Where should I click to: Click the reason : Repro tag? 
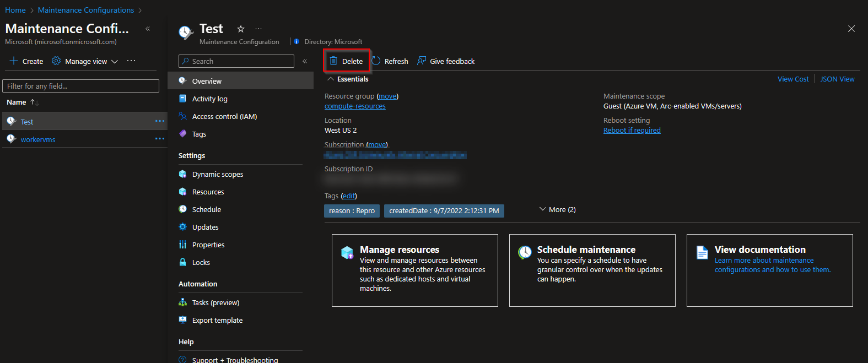tap(352, 210)
